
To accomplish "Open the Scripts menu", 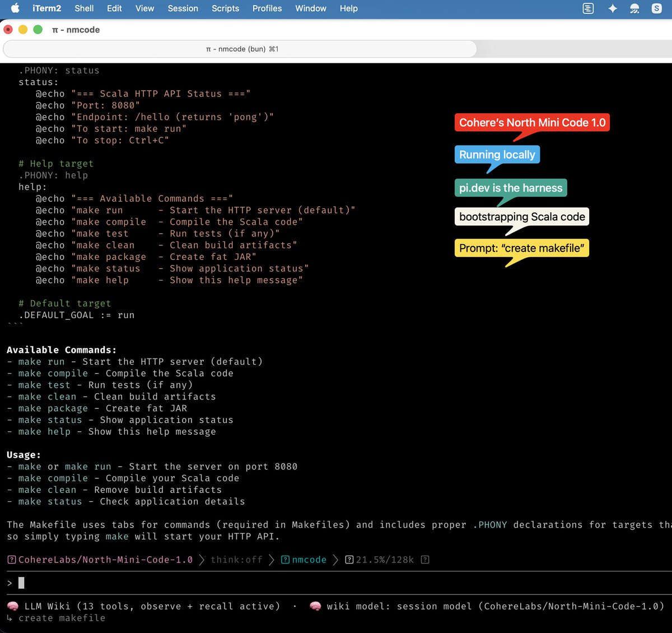I will pyautogui.click(x=226, y=8).
